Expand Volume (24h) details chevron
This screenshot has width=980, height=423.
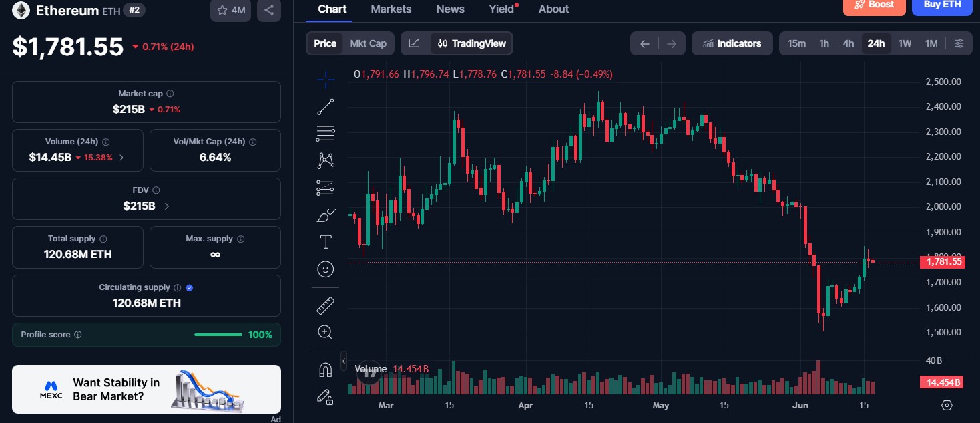pos(121,158)
